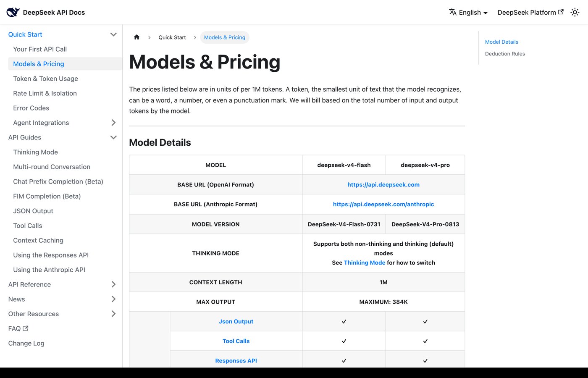The width and height of the screenshot is (588, 378).
Task: Click Other Resources sidebar heading
Action: pyautogui.click(x=34, y=314)
